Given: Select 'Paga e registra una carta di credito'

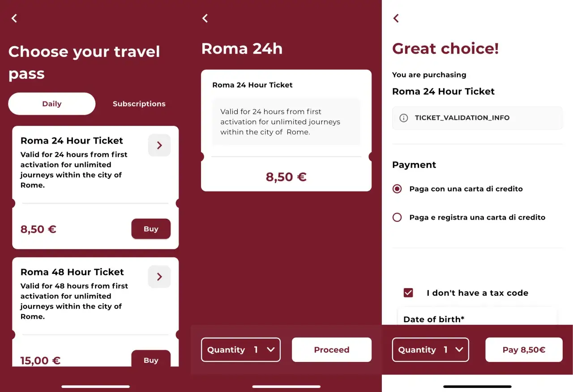Looking at the screenshot, I should pos(397,217).
